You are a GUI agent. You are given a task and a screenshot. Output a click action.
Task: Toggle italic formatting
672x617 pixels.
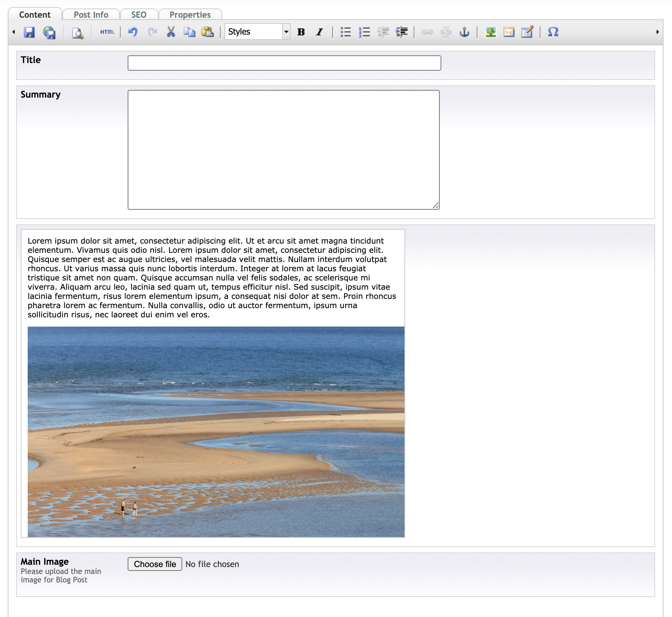click(319, 32)
